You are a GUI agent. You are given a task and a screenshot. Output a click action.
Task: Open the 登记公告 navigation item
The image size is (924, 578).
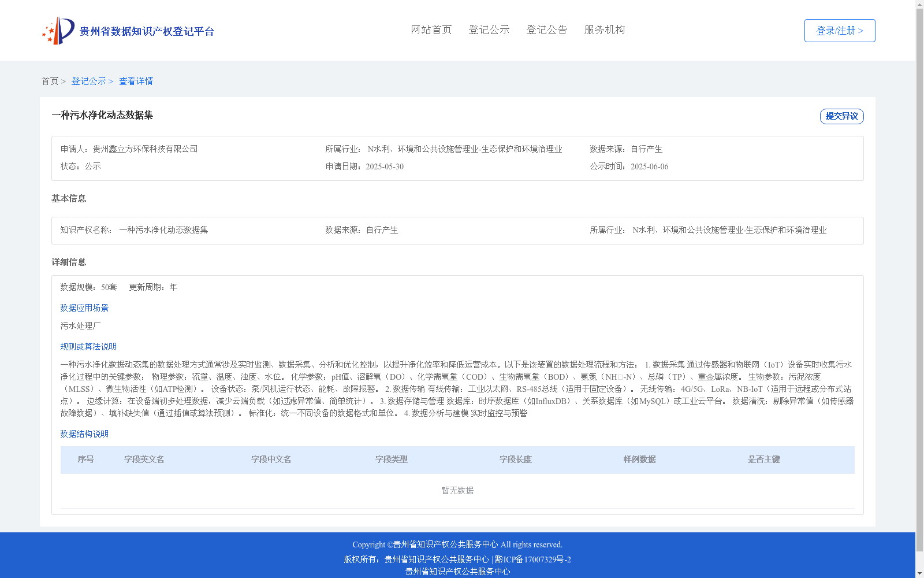click(547, 29)
